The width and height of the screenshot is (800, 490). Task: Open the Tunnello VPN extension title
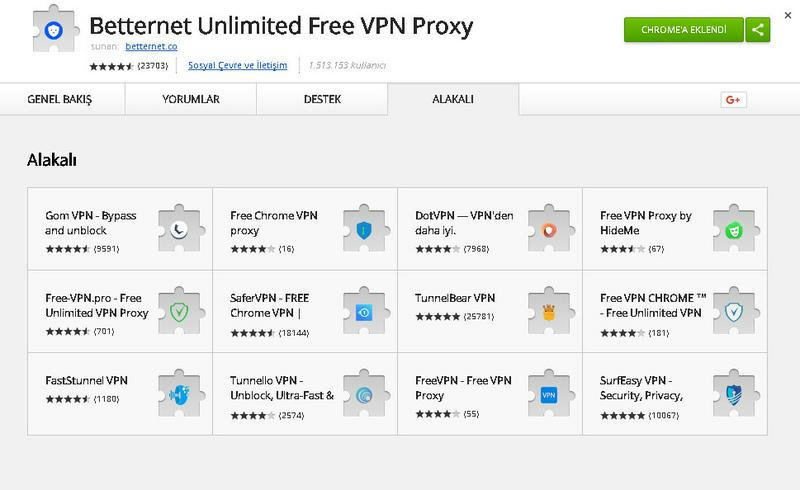[x=282, y=387]
